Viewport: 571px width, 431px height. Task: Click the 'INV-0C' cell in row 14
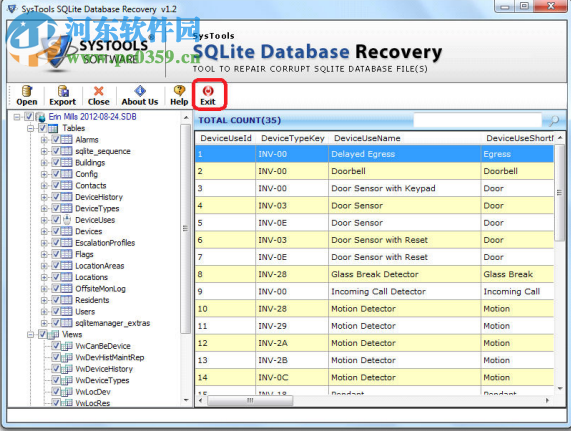pyautogui.click(x=292, y=377)
